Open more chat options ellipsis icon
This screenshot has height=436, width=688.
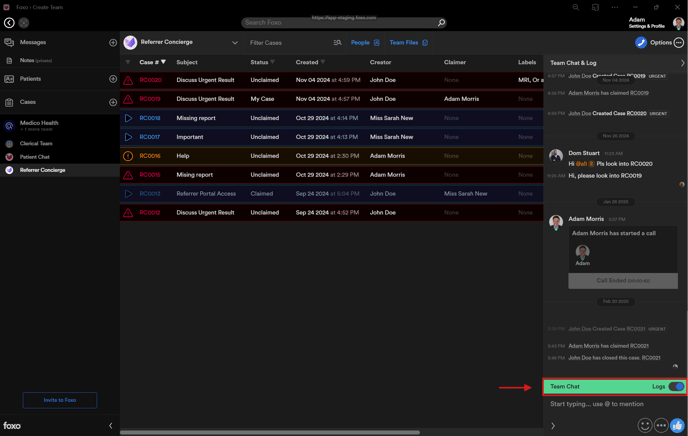pyautogui.click(x=661, y=425)
